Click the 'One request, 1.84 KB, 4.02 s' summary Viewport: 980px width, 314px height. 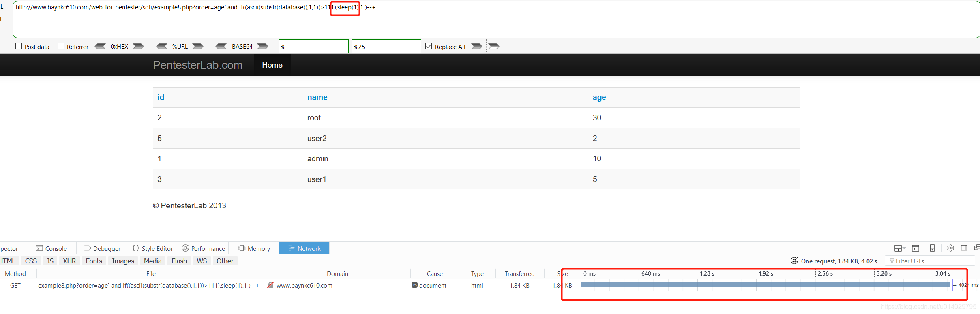(839, 261)
